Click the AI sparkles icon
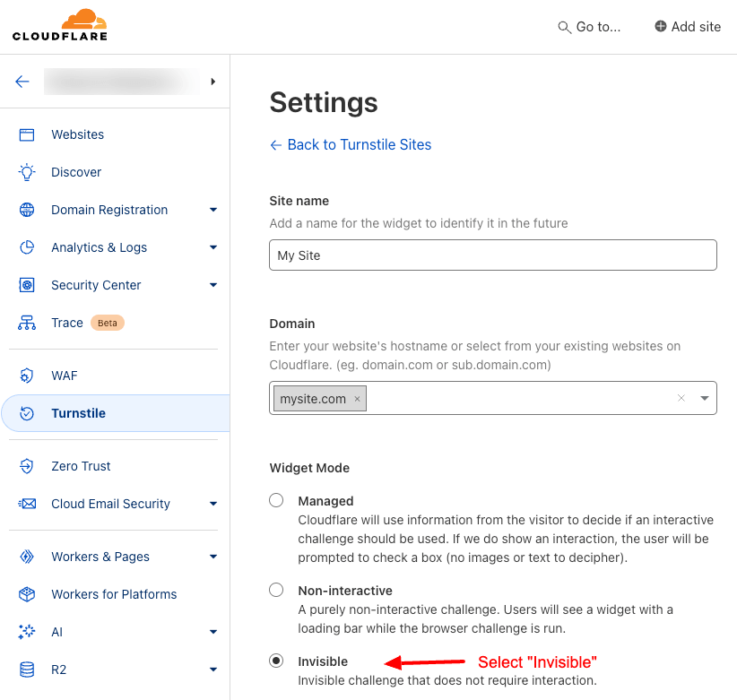This screenshot has height=700, width=737. [27, 632]
